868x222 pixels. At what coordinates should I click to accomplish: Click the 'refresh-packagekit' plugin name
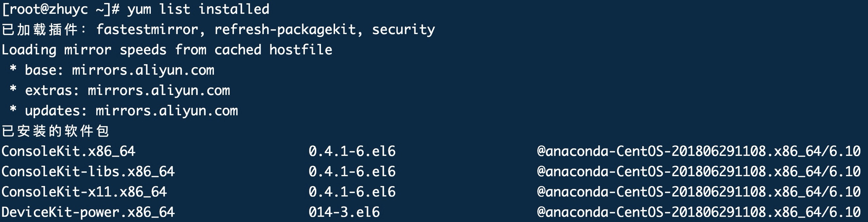(285, 29)
